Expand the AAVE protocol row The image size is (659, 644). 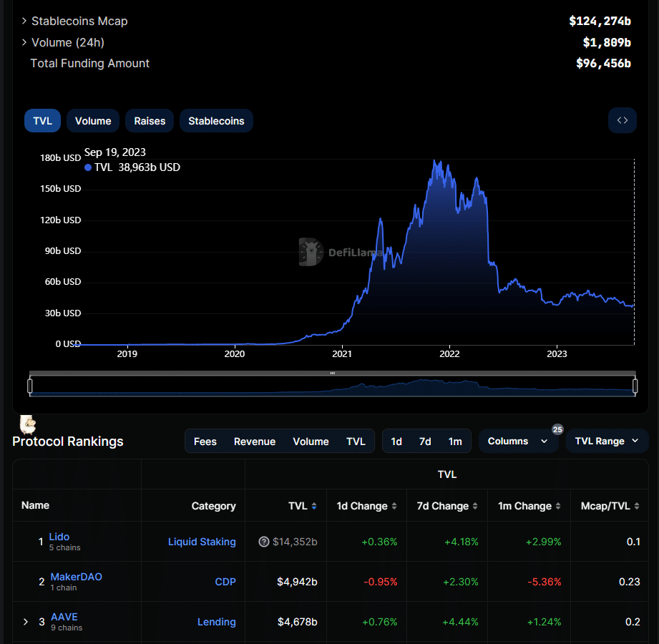pyautogui.click(x=26, y=622)
